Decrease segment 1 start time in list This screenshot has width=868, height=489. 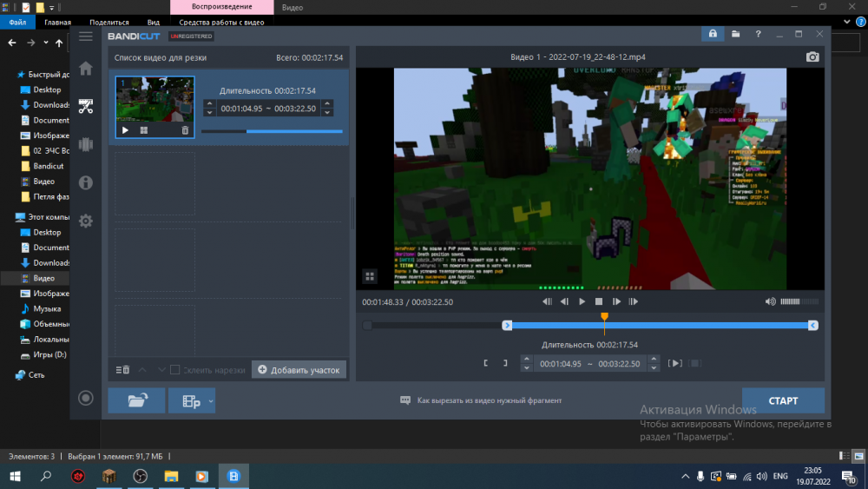coord(209,112)
